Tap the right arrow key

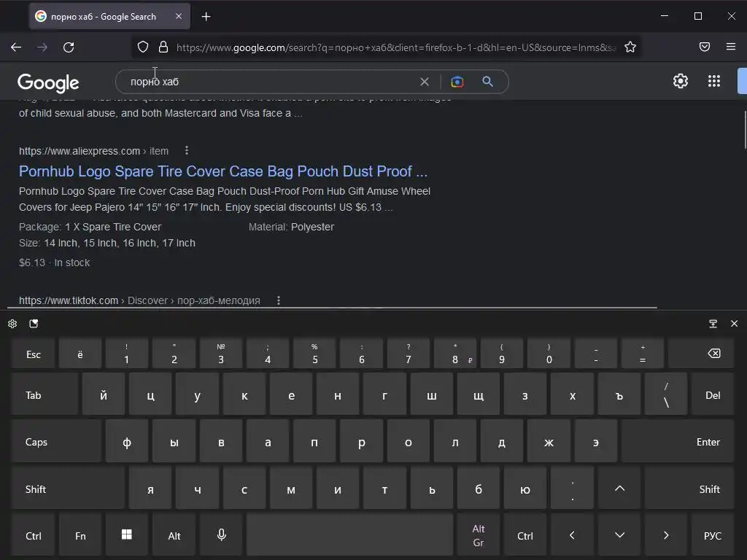click(666, 534)
